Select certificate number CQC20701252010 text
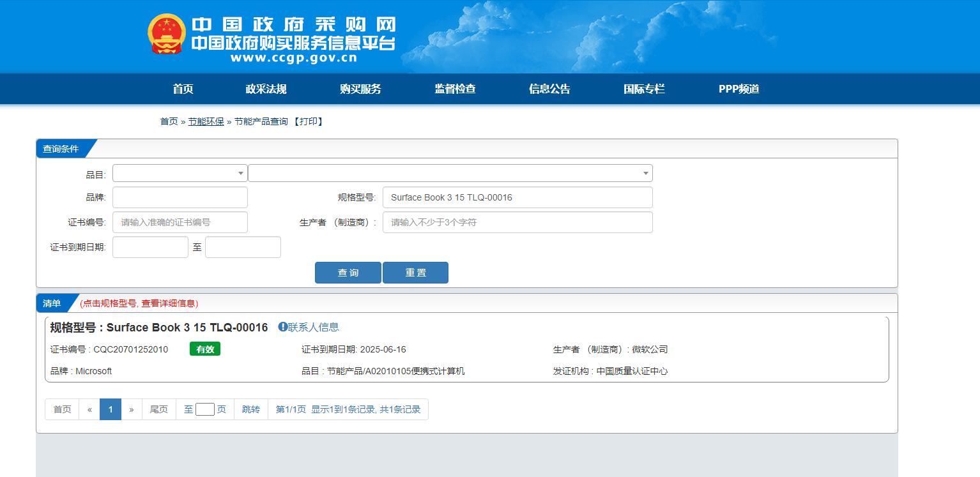This screenshot has height=477, width=980. click(x=131, y=349)
